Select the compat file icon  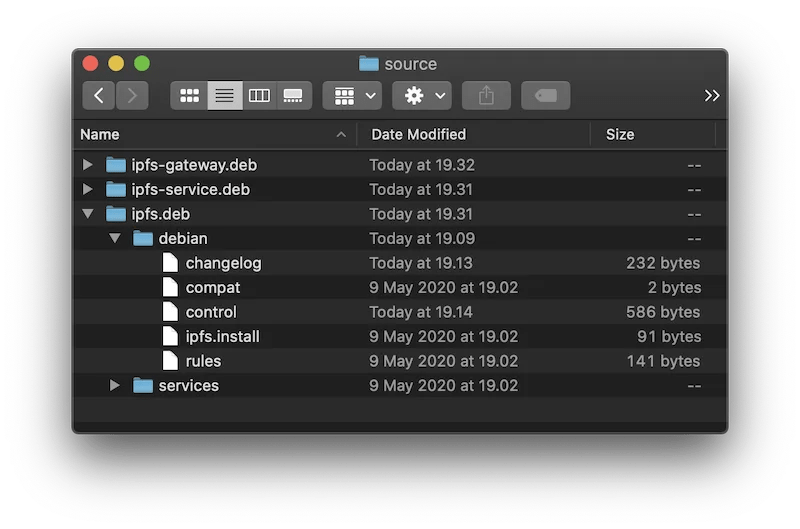click(x=170, y=287)
